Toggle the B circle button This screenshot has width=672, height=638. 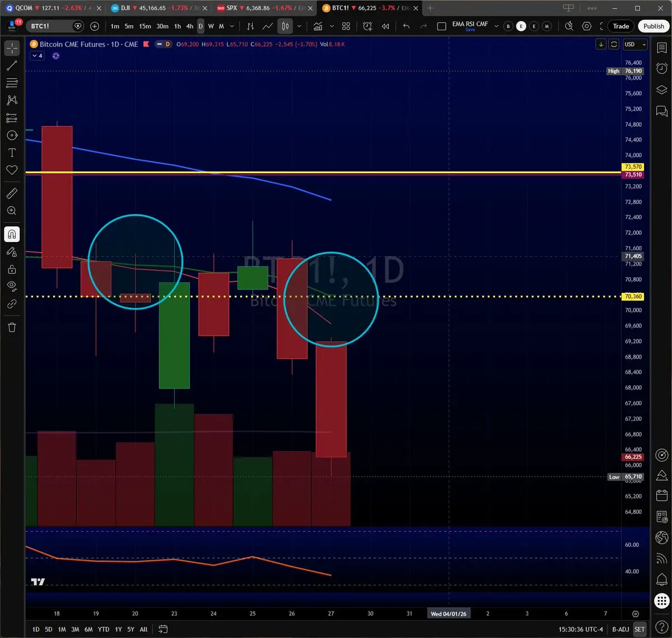(508, 26)
